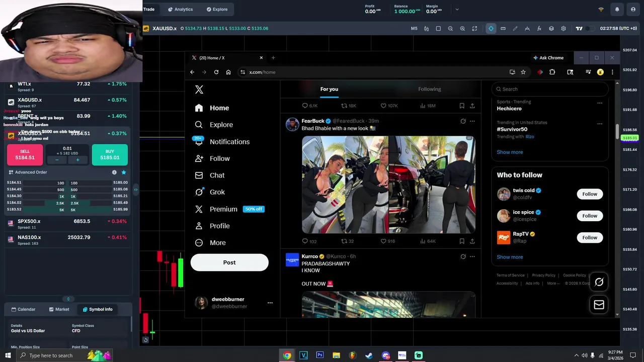
Task: Open Chat in X sidebar
Action: [x=210, y=175]
